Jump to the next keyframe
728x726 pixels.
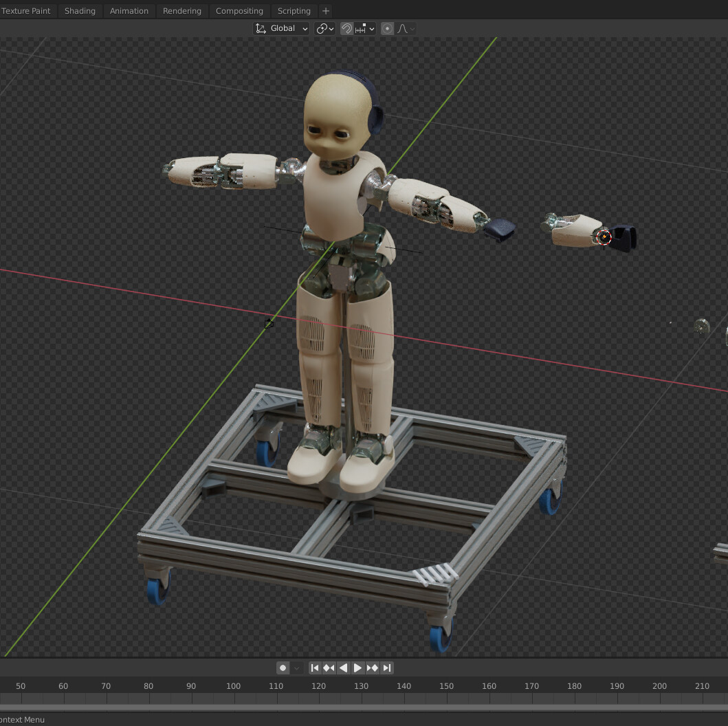[x=373, y=668]
